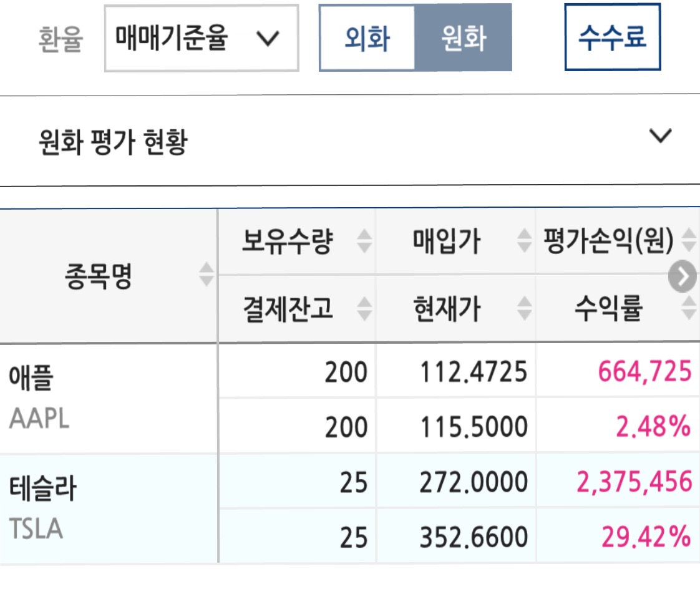Click Tesla current price 352.6600
This screenshot has width=700, height=599.
click(474, 537)
